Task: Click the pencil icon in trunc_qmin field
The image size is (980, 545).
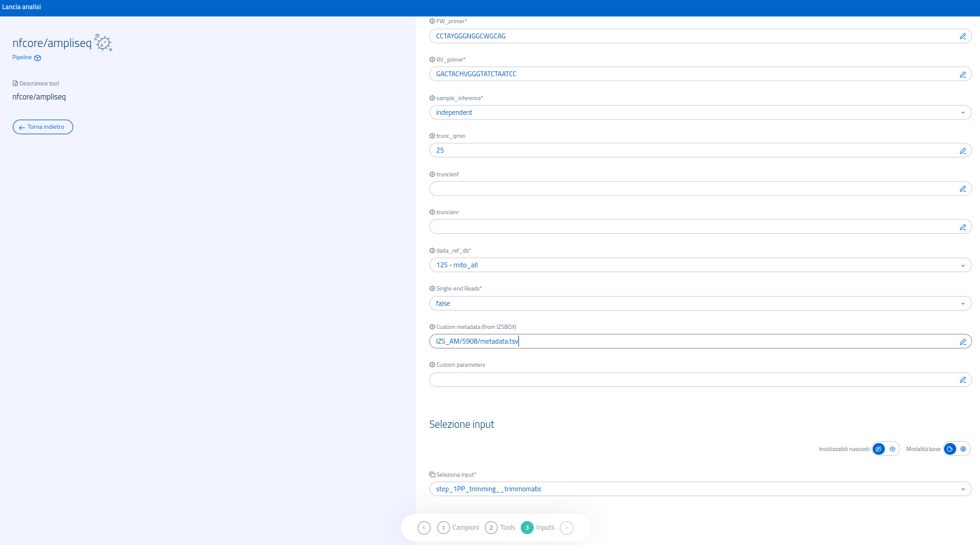Action: click(963, 151)
